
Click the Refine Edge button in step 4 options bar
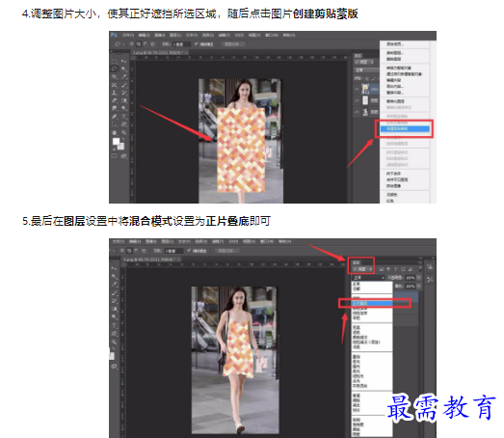[x=233, y=44]
